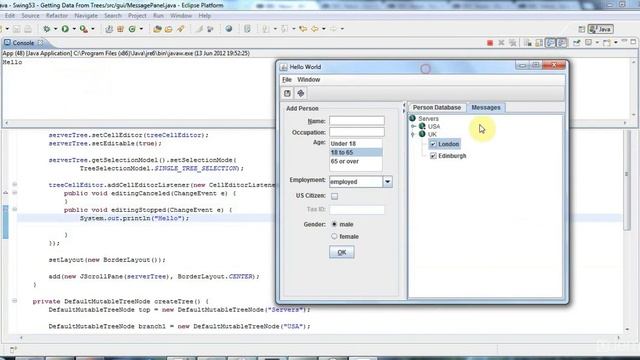Open the Run button dropdown arrow

74,29
